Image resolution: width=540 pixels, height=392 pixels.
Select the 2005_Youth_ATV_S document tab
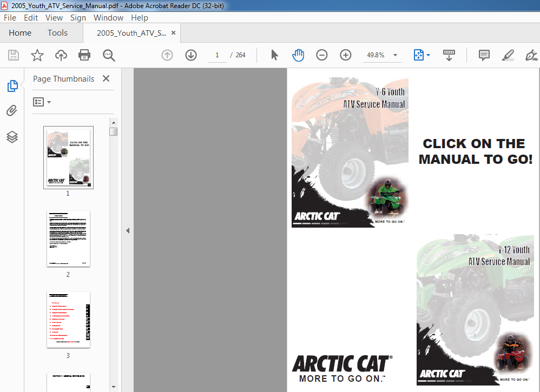(x=131, y=33)
